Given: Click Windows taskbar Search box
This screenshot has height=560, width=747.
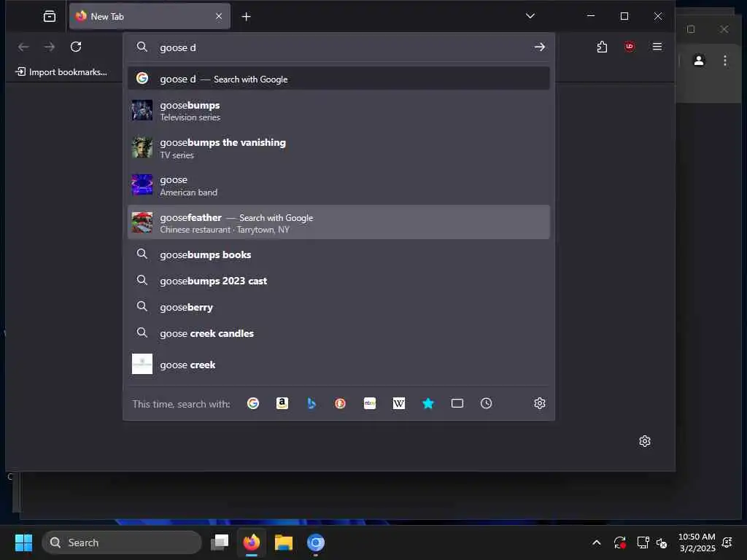Looking at the screenshot, I should (x=122, y=542).
